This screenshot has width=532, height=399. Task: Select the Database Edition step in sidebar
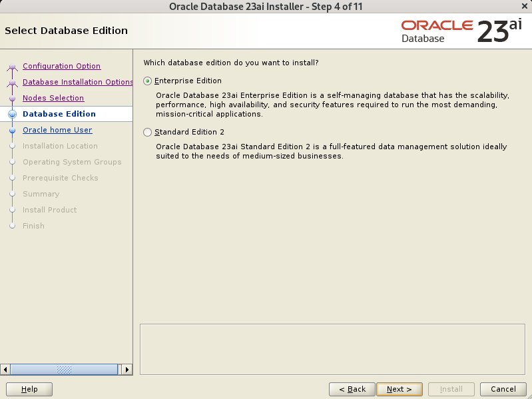click(x=59, y=114)
